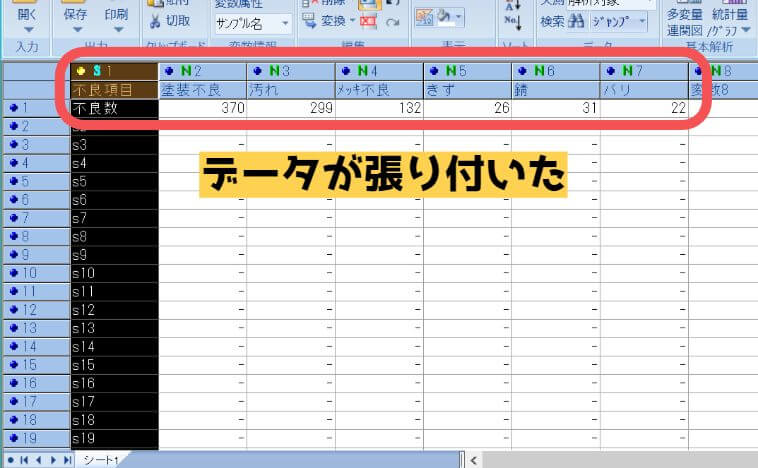Click the red X delete icon beside 変換

pos(368,21)
